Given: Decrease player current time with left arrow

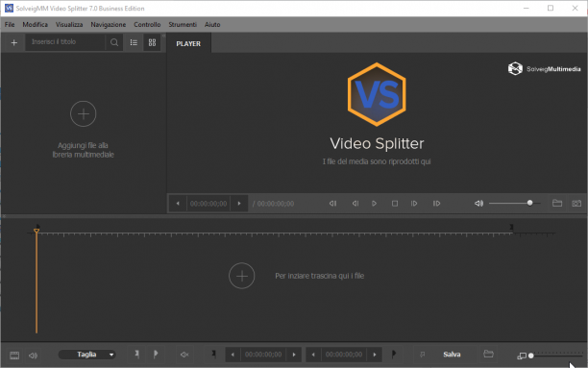Looking at the screenshot, I should coord(178,204).
